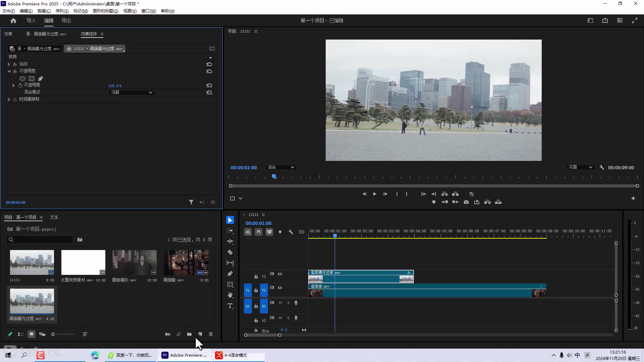
Task: Switch to Text tab in Project panel
Action: 54,217
